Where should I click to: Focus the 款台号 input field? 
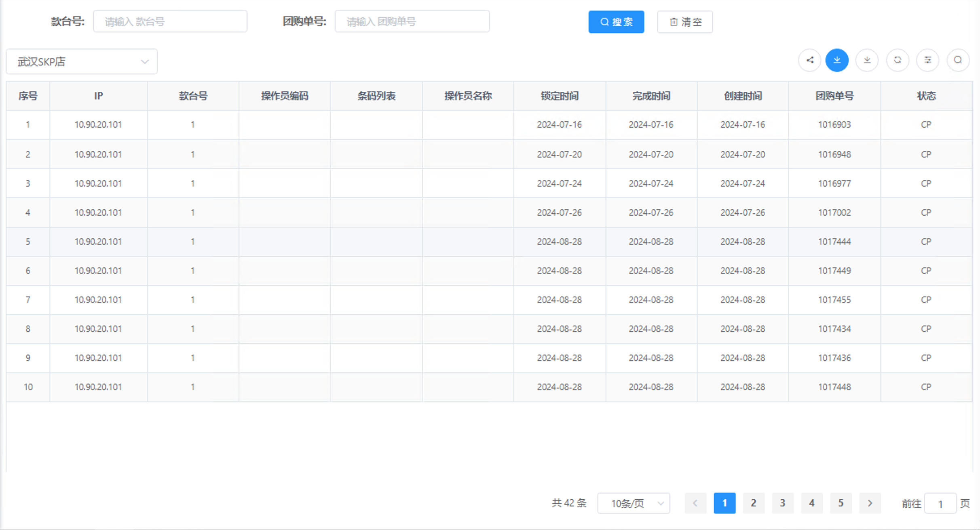tap(170, 21)
